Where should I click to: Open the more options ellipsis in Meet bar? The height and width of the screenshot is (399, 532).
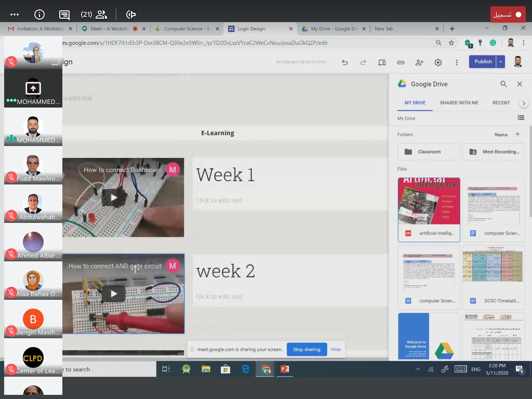(15, 15)
